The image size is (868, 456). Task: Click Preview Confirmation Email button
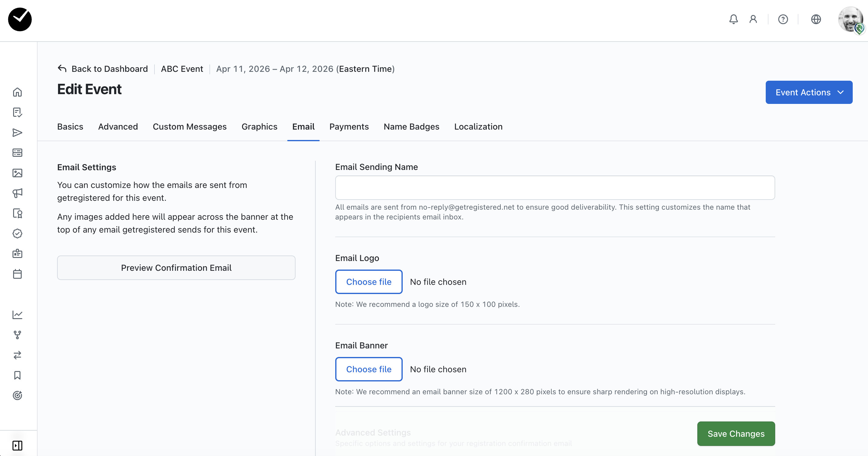(176, 267)
